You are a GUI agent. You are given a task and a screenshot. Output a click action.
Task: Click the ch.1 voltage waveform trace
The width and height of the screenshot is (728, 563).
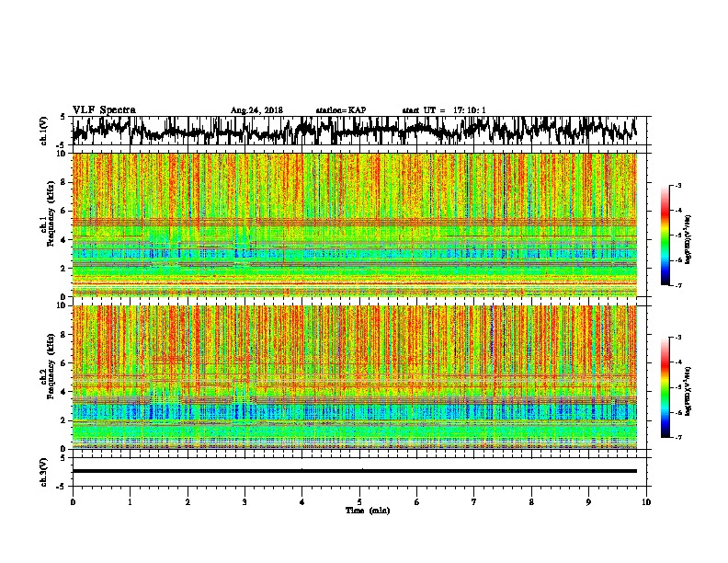354,131
